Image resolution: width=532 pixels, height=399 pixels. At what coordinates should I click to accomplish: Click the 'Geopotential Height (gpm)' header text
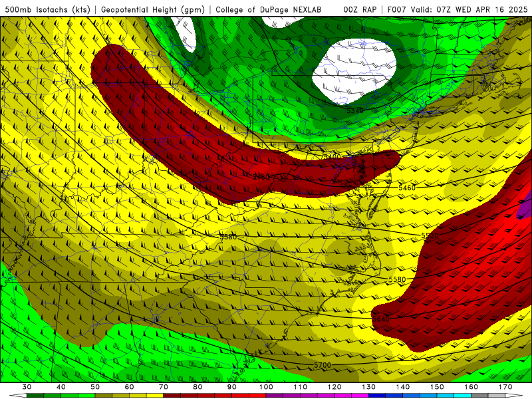click(153, 9)
